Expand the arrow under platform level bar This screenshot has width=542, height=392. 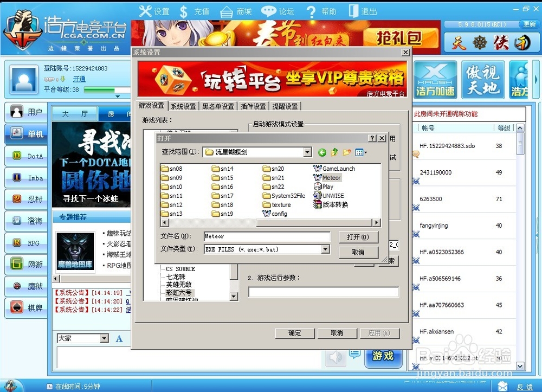coord(118,97)
